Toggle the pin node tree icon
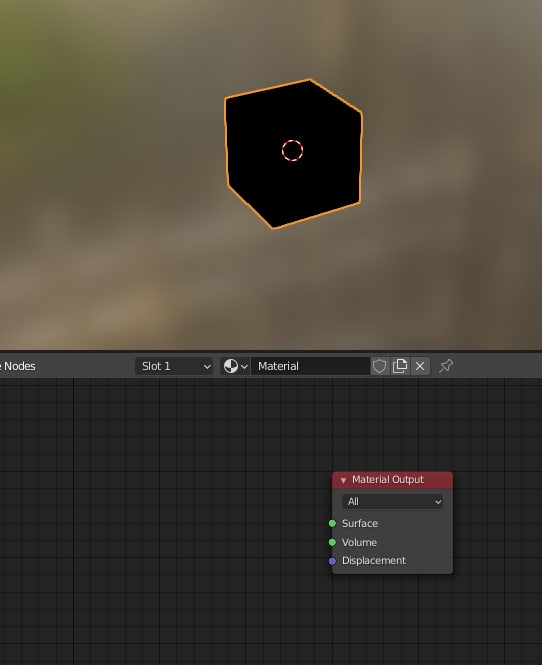Screen dimensions: 542x665 [x=446, y=366]
